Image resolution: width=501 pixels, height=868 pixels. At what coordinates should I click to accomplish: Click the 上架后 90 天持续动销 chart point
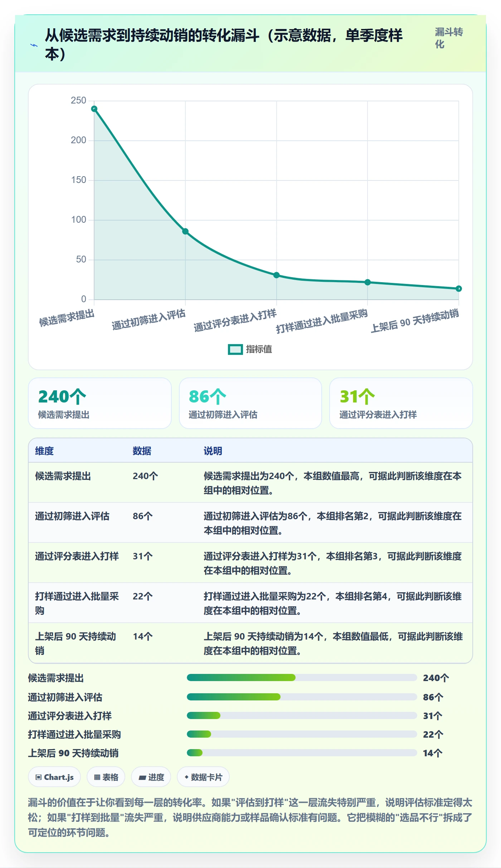pos(459,289)
